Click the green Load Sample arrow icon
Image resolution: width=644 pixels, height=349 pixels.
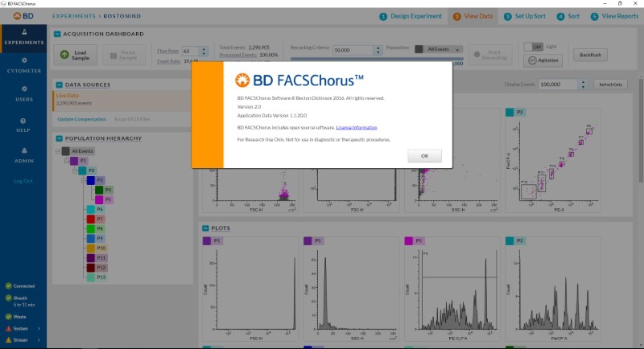pos(64,55)
